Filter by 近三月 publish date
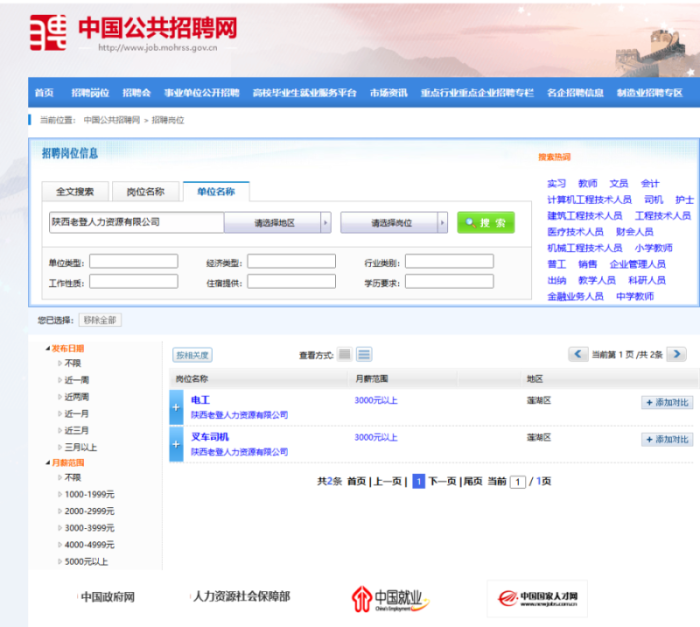700x627 pixels. [x=77, y=431]
